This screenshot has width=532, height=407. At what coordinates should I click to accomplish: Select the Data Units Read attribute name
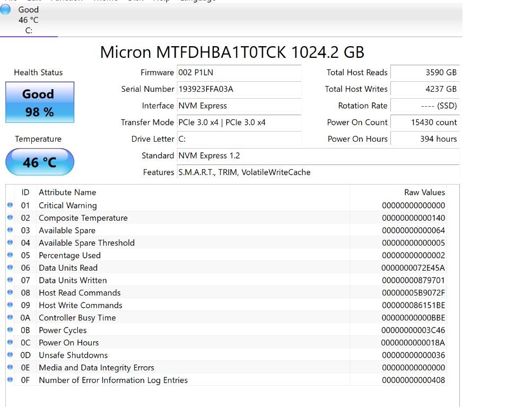click(x=68, y=268)
